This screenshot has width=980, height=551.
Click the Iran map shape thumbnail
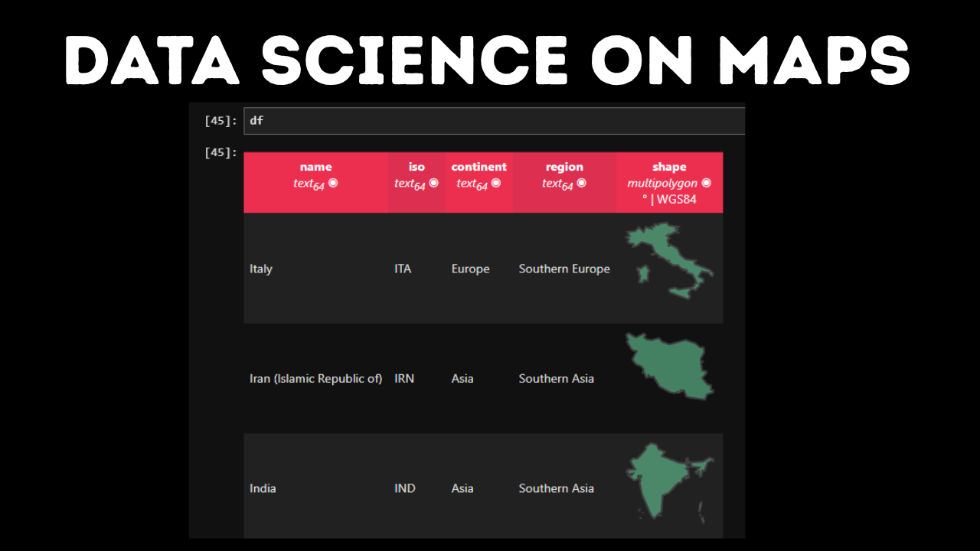click(x=670, y=366)
